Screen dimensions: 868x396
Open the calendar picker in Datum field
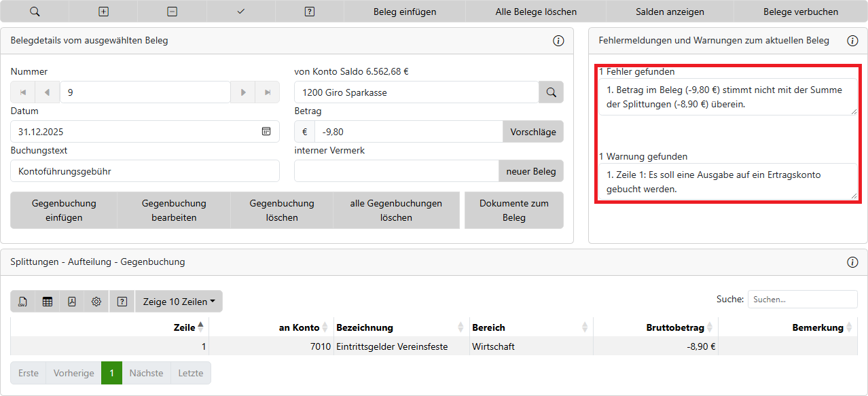pyautogui.click(x=266, y=132)
